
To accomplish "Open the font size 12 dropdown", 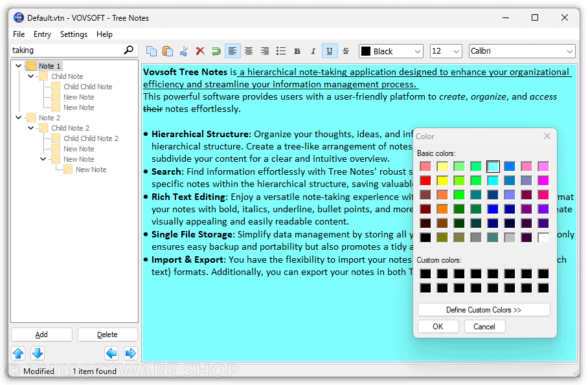I will [x=445, y=51].
